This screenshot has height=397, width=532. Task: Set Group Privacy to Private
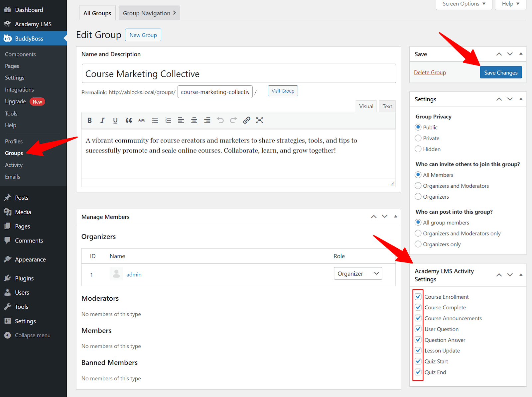[418, 138]
